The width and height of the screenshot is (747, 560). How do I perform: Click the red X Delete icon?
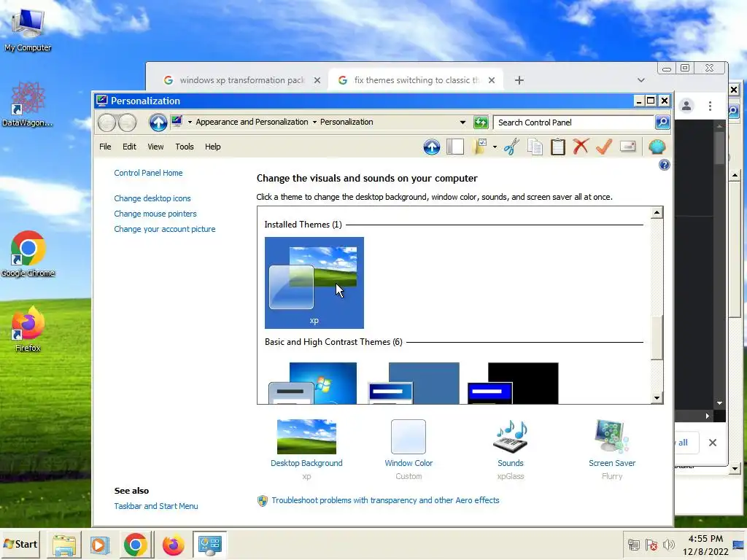pyautogui.click(x=581, y=147)
